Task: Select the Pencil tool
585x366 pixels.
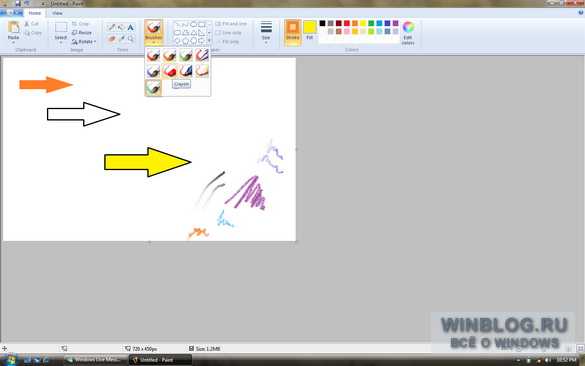Action: point(111,28)
